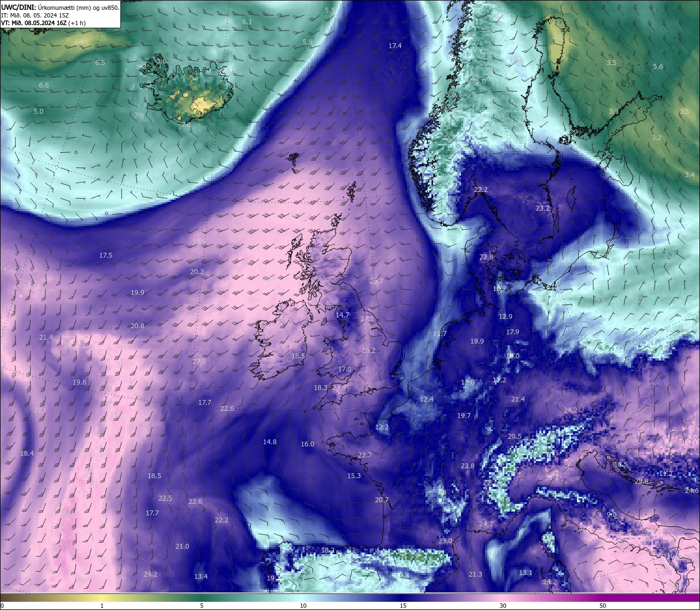Click the 21.3 value label
Image resolution: width=700 pixels, height=610 pixels.
pos(475,574)
